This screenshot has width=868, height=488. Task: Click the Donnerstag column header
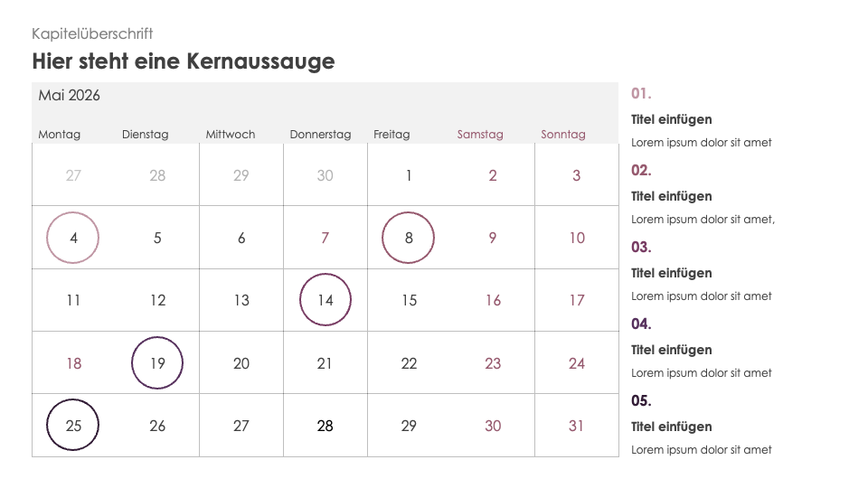click(x=320, y=135)
